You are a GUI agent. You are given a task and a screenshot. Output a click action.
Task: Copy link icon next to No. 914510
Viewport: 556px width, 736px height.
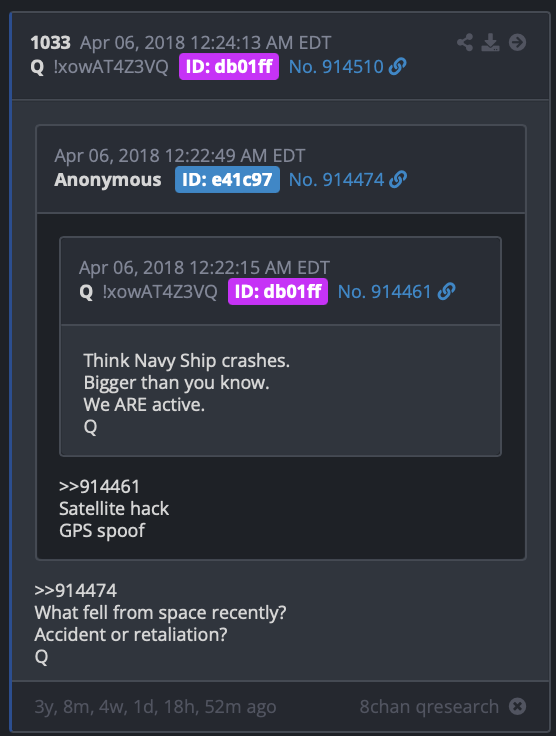(x=397, y=67)
